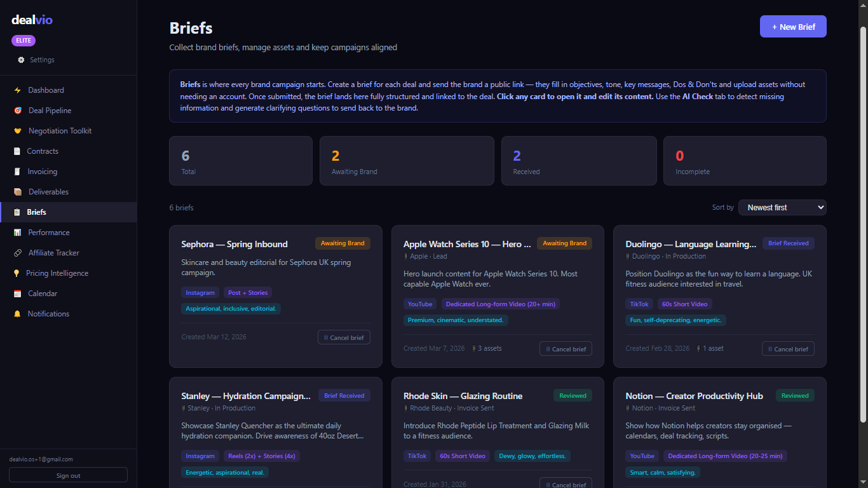Select the Deliverables package icon
Image resolution: width=868 pixels, height=488 pixels.
tap(17, 191)
